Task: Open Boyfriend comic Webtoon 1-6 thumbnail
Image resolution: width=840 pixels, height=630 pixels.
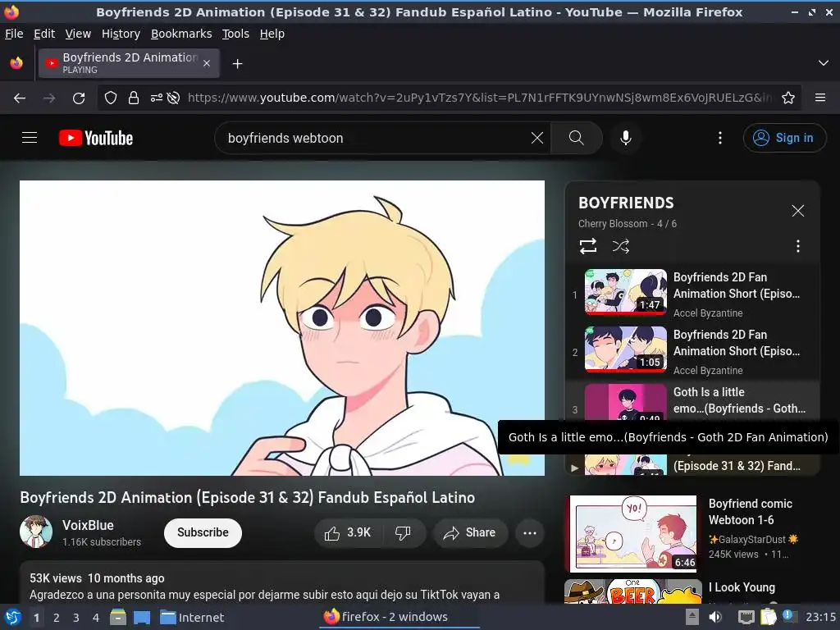Action: (633, 533)
